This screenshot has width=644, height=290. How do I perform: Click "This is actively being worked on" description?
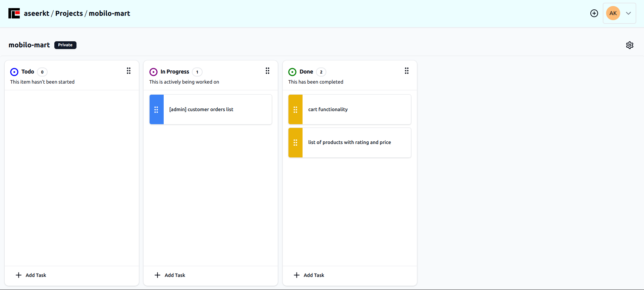184,82
